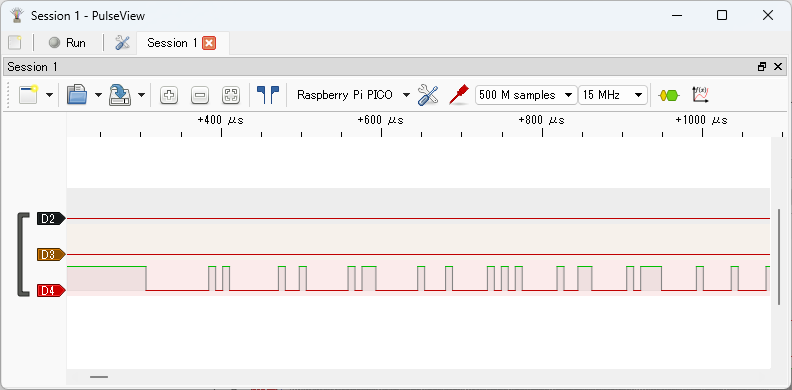Click the New Session icon in main toolbar

point(15,43)
